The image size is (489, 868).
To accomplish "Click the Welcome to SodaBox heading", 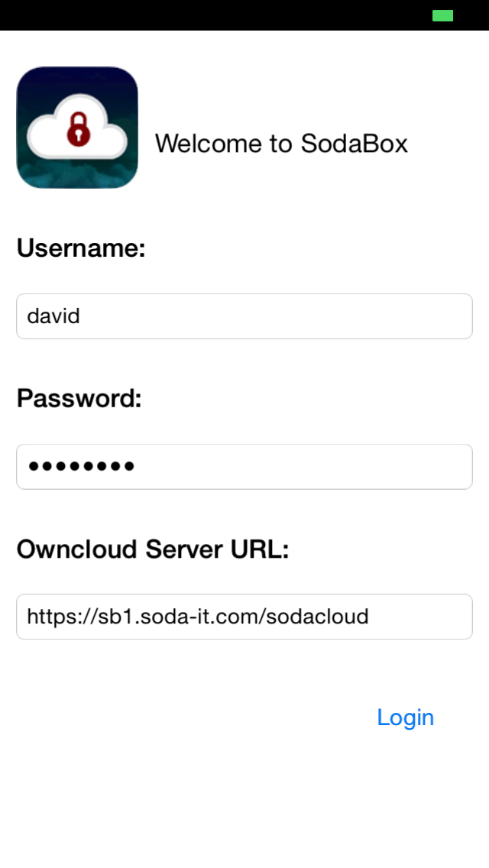I will [281, 144].
